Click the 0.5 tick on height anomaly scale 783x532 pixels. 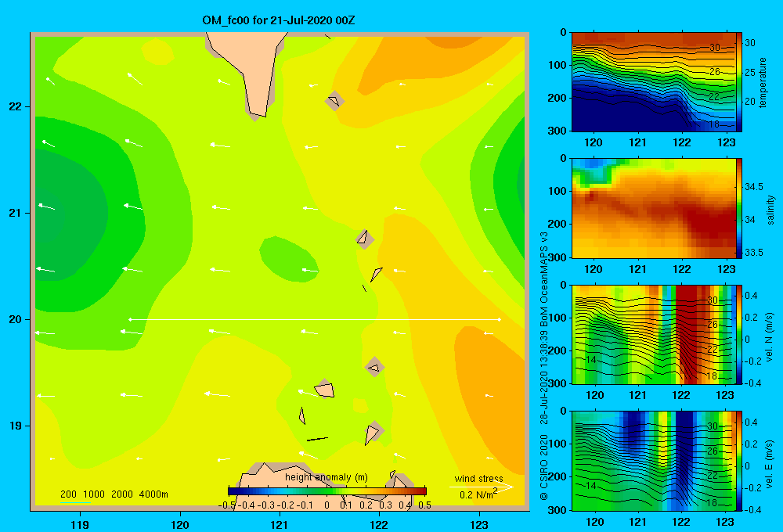pyautogui.click(x=424, y=505)
